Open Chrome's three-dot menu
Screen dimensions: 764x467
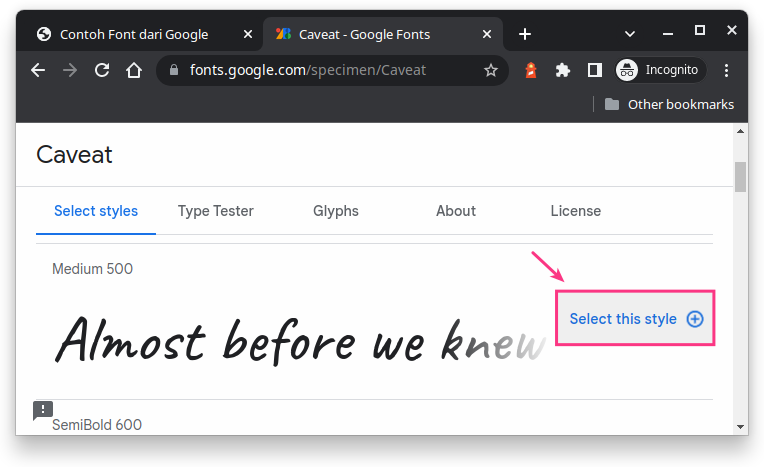[x=727, y=70]
